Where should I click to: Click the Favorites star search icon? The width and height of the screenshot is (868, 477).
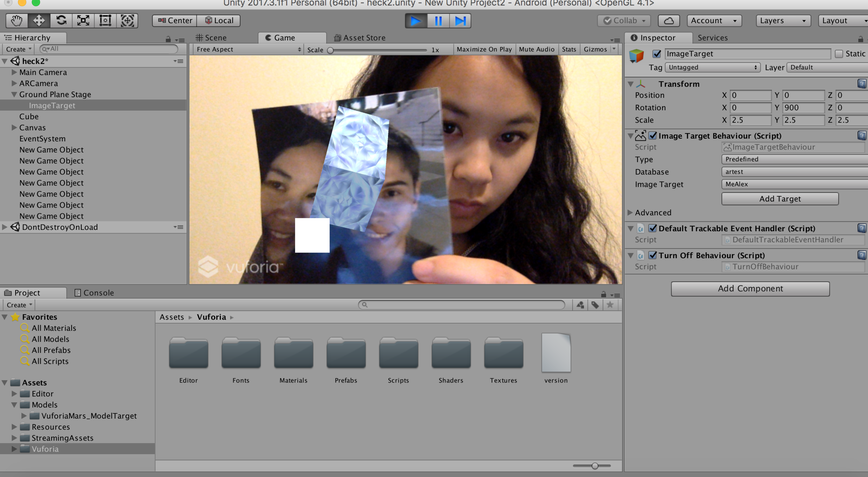tap(610, 305)
